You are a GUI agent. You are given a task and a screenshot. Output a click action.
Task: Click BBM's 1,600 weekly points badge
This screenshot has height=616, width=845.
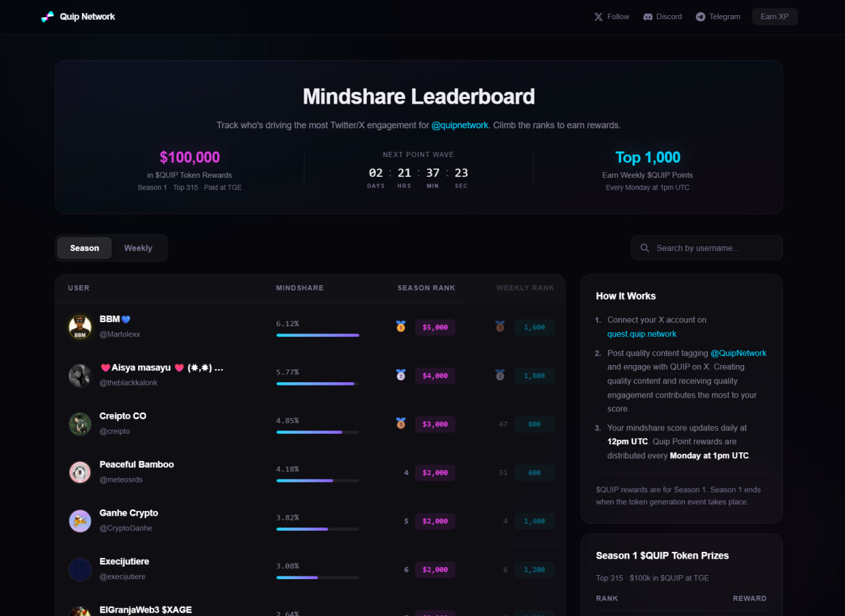(x=535, y=327)
